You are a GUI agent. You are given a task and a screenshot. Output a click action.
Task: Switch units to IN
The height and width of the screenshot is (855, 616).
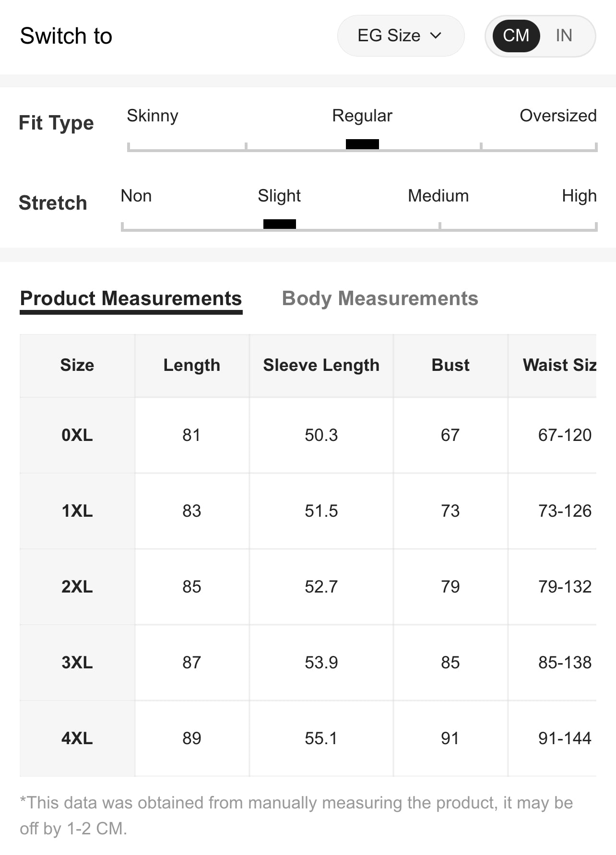(x=564, y=36)
